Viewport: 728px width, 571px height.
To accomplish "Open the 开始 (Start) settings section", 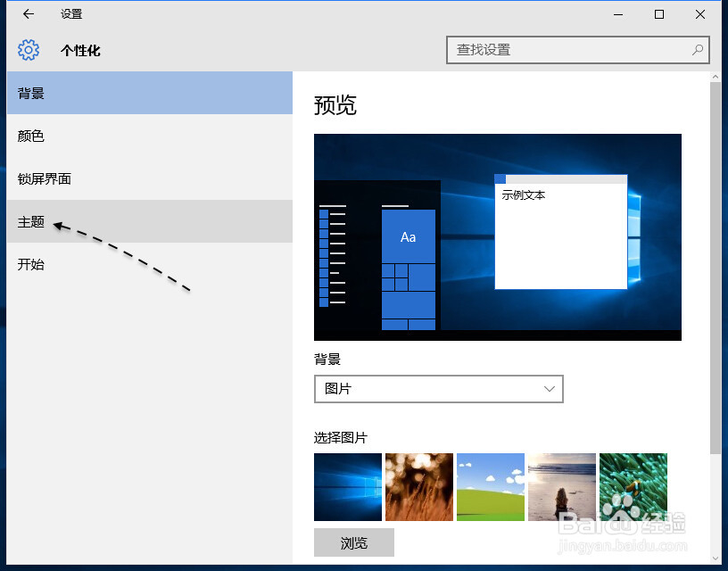I will (x=29, y=264).
